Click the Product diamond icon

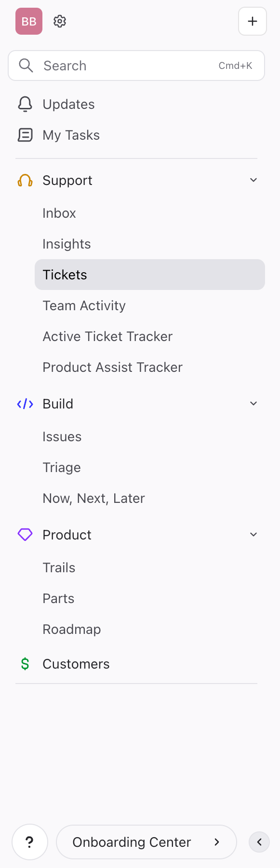[x=25, y=534]
